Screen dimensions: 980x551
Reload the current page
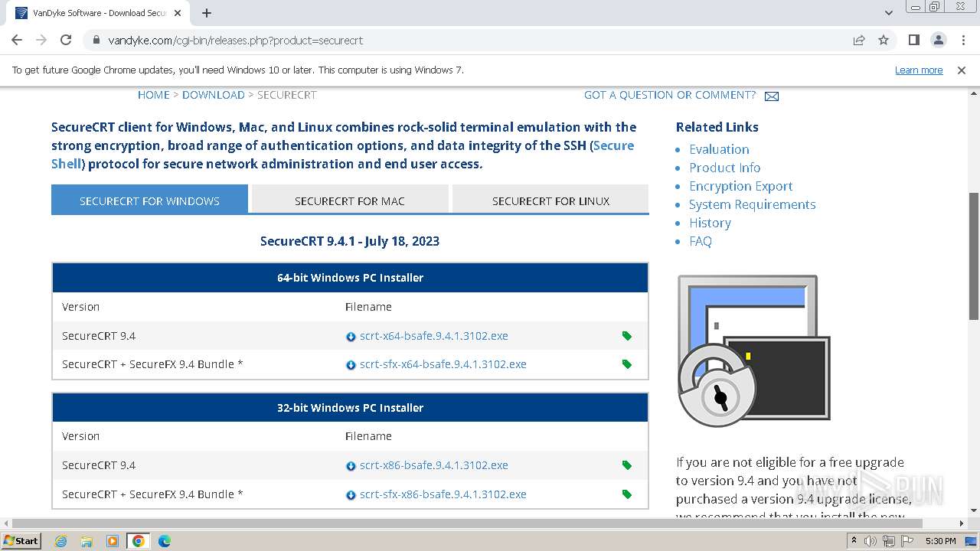click(66, 41)
